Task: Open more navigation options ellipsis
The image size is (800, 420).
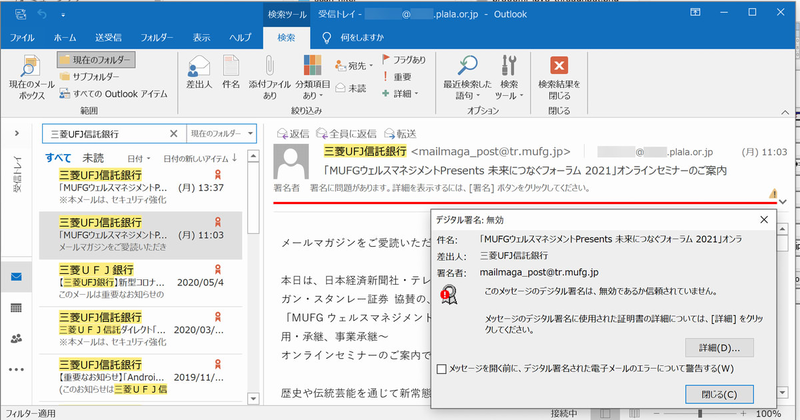Action: click(x=16, y=369)
